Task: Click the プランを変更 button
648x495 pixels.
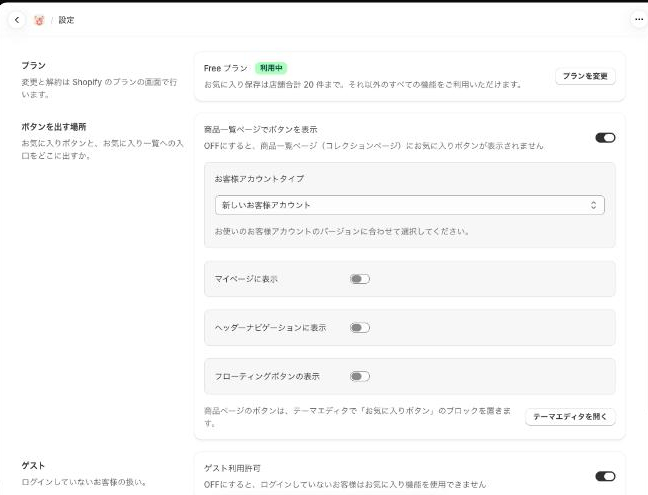Action: [x=585, y=76]
